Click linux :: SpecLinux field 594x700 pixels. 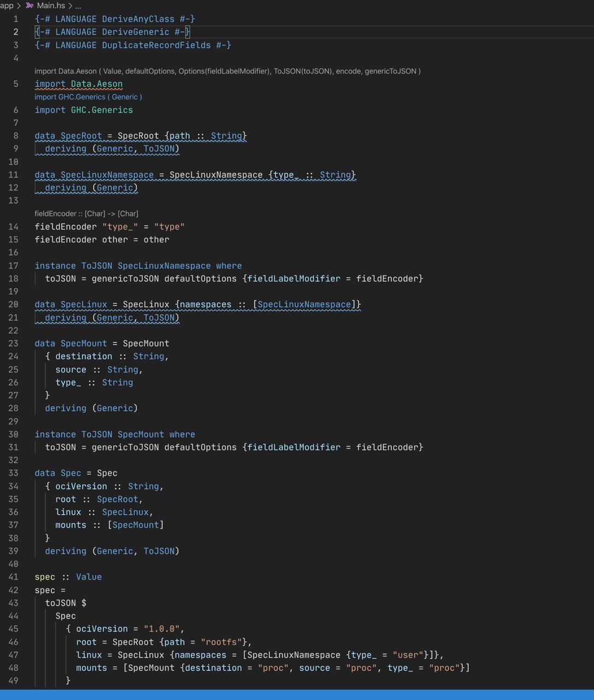tap(104, 512)
